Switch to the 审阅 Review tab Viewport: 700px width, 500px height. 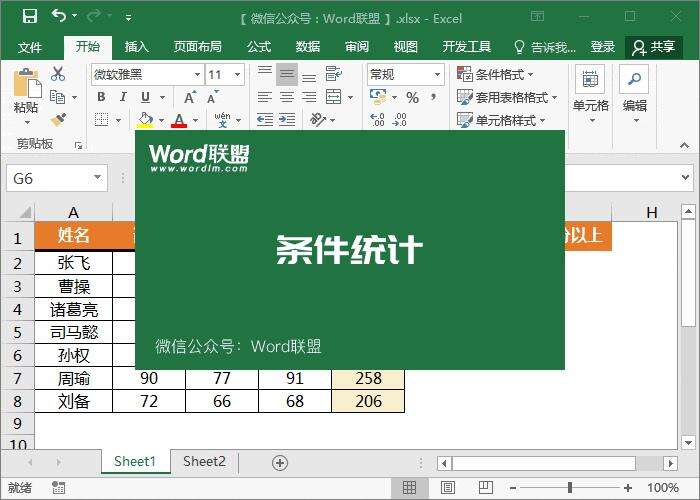pyautogui.click(x=357, y=46)
